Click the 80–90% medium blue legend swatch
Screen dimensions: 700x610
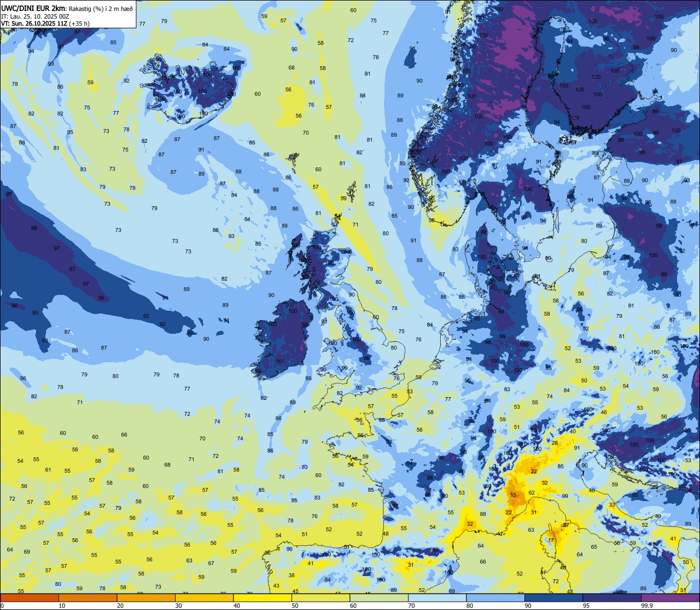495,597
